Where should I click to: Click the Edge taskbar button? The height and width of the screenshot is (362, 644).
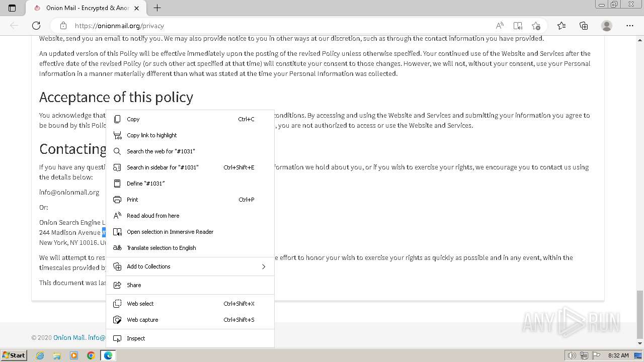108,355
